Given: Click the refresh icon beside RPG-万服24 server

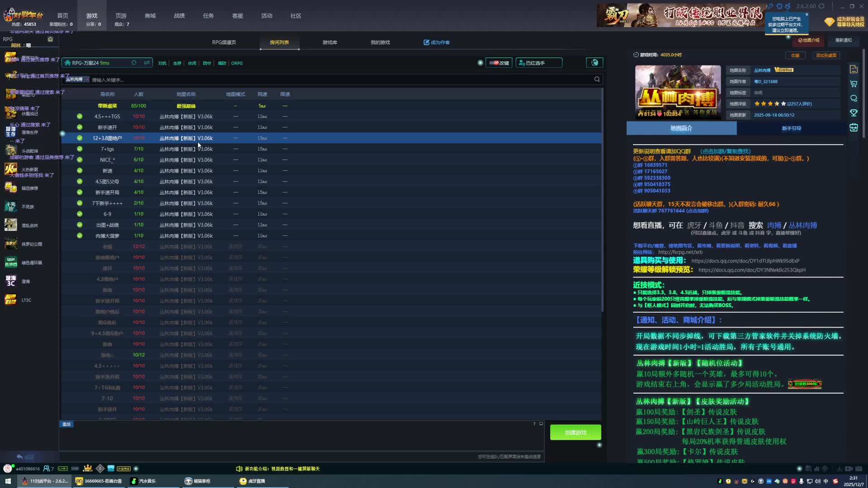Looking at the screenshot, I should coord(134,63).
